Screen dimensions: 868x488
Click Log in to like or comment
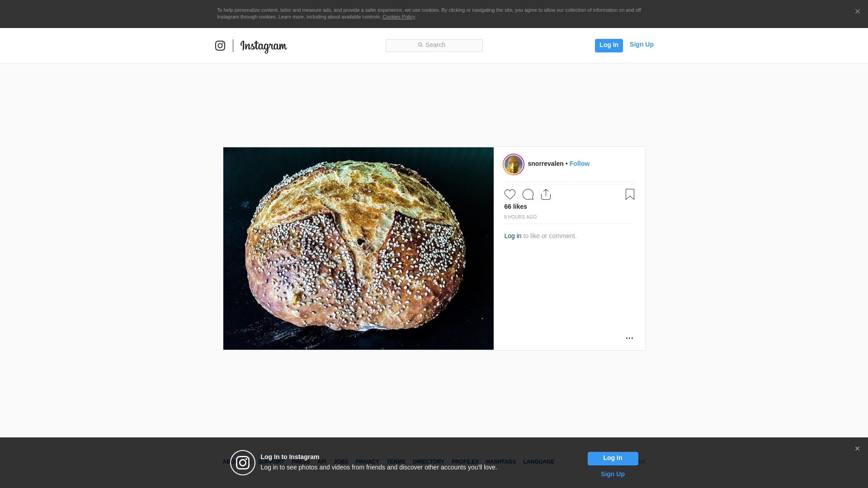[513, 236]
